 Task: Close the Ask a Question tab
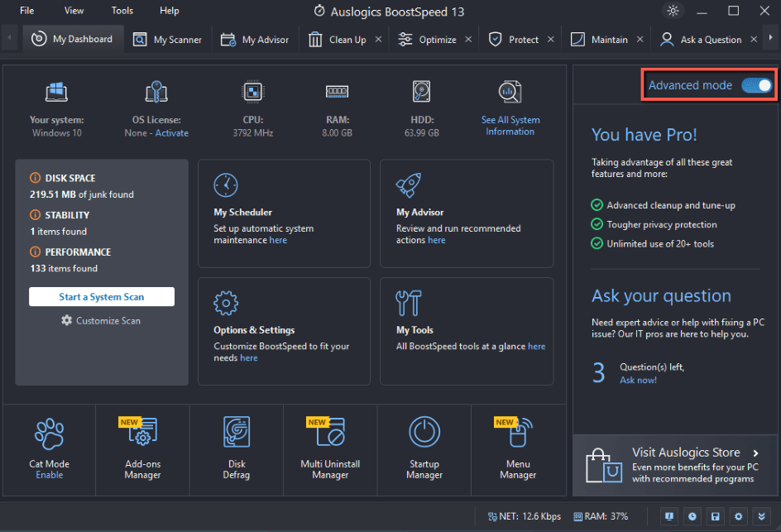(754, 39)
